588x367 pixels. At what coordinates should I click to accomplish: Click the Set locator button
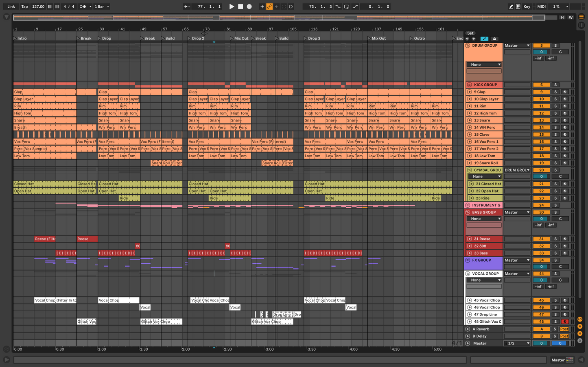470,33
